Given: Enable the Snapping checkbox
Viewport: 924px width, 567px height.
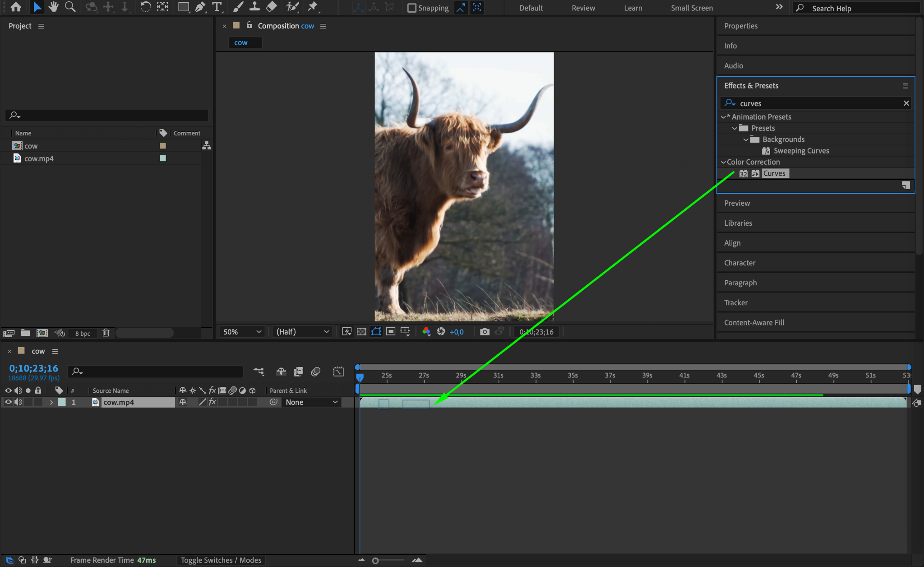Looking at the screenshot, I should 411,8.
